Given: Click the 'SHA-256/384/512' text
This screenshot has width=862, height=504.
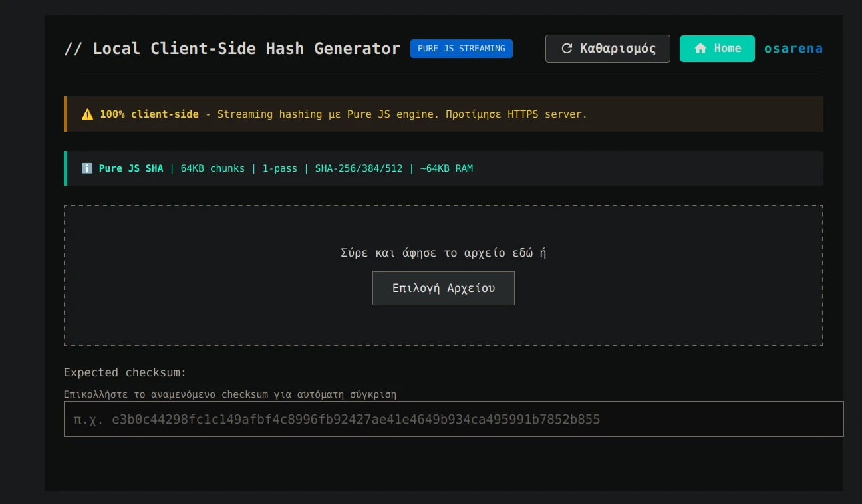Looking at the screenshot, I should pyautogui.click(x=359, y=168).
